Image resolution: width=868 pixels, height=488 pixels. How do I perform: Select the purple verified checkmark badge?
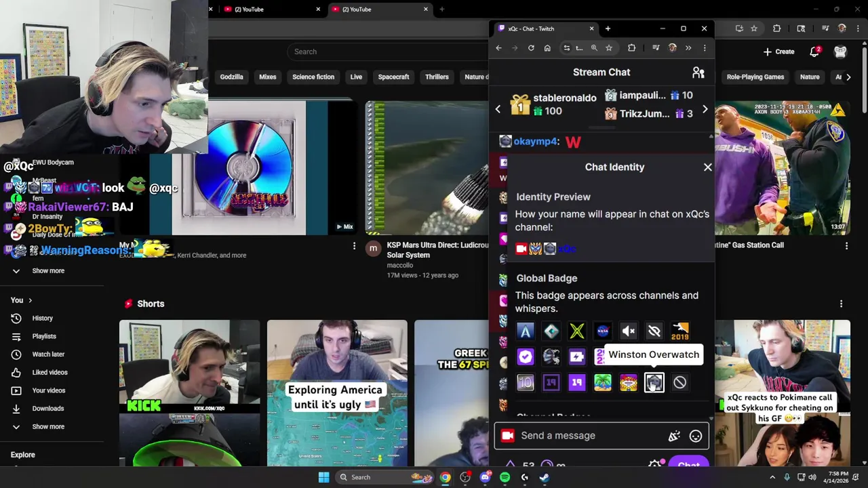526,357
